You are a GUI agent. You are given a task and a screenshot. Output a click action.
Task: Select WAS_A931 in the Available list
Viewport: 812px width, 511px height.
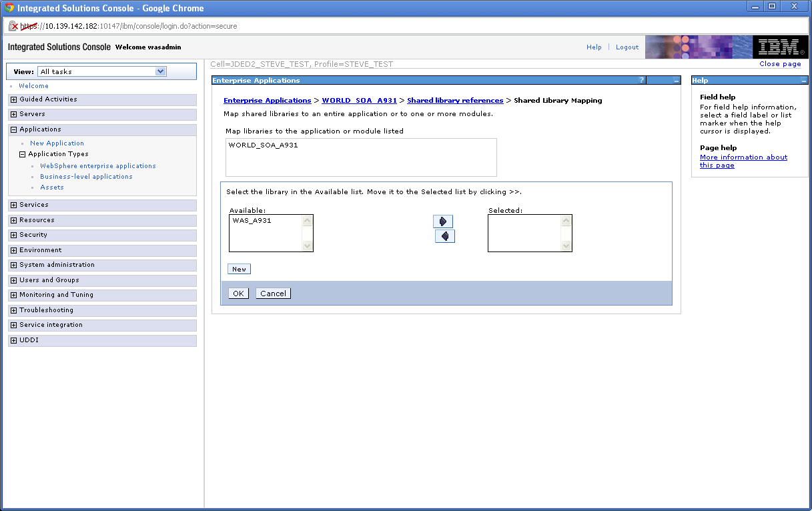click(x=252, y=221)
